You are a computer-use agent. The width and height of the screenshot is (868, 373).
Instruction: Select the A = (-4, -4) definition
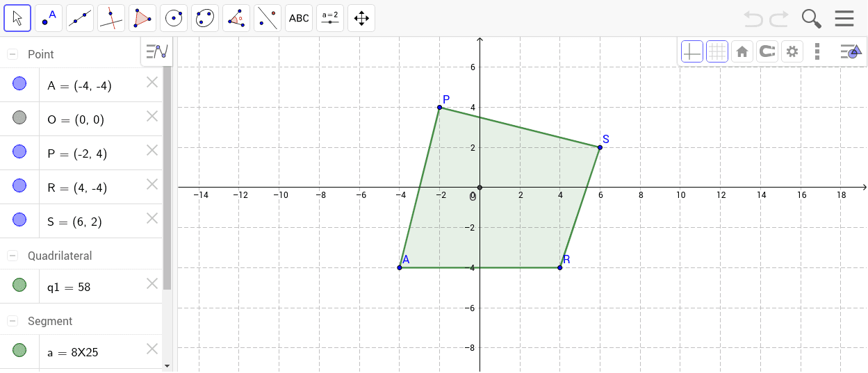point(79,86)
